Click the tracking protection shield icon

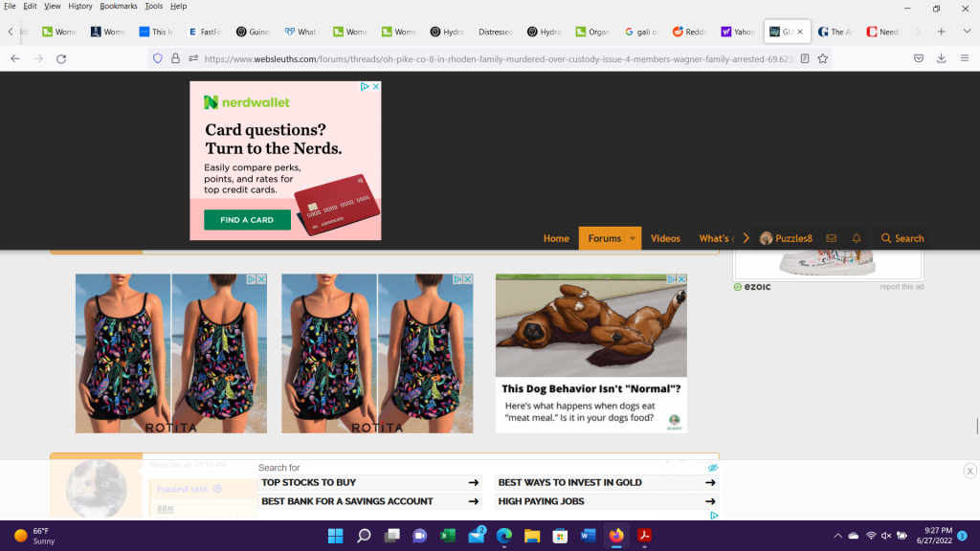point(158,58)
